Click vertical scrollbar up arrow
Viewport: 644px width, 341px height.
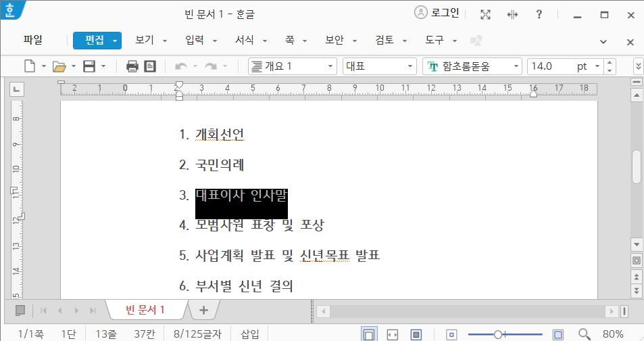[637, 95]
